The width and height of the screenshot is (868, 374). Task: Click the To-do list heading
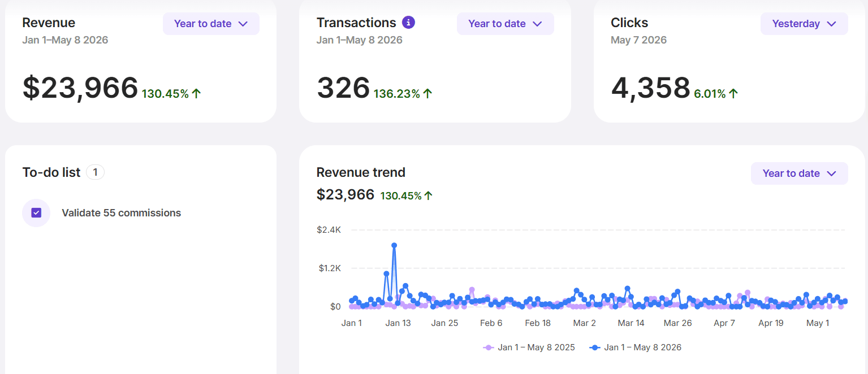pyautogui.click(x=51, y=172)
